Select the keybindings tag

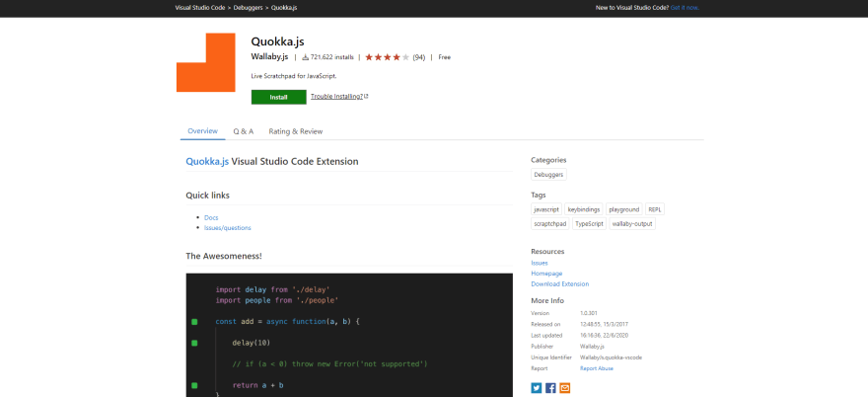[584, 209]
